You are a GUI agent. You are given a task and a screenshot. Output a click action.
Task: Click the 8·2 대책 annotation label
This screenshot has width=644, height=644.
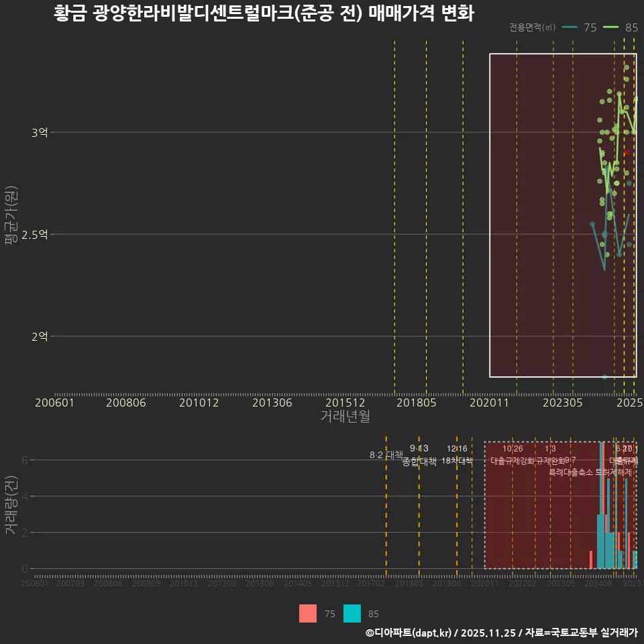(387, 455)
